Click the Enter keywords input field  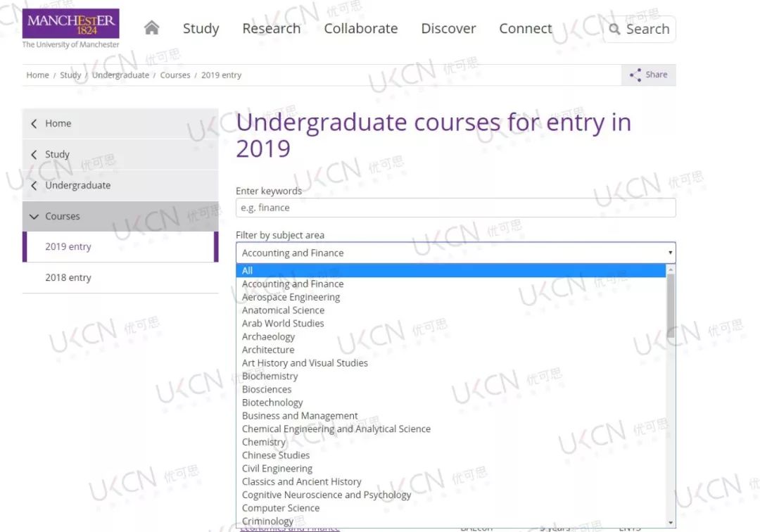(455, 208)
